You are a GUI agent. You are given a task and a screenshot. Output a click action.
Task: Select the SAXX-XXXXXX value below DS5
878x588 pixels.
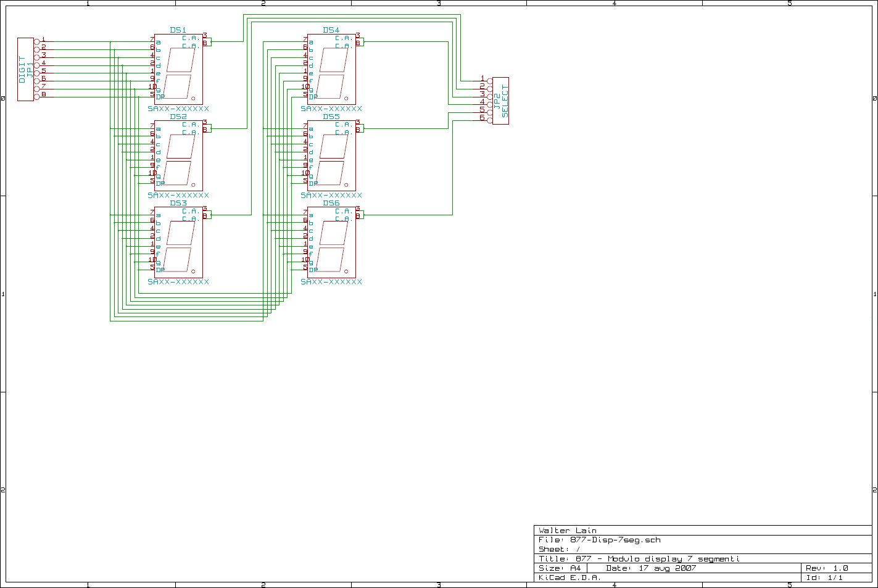tap(331, 195)
